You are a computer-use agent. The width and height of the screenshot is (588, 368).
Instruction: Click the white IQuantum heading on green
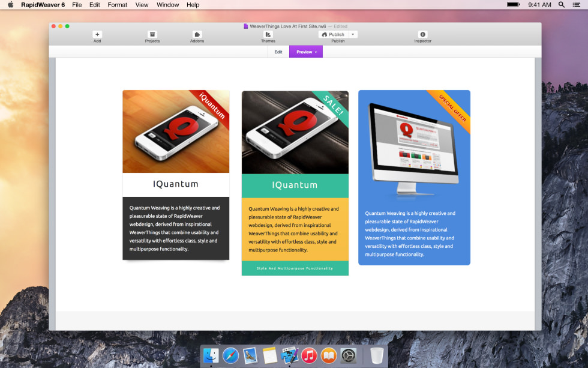[295, 185]
